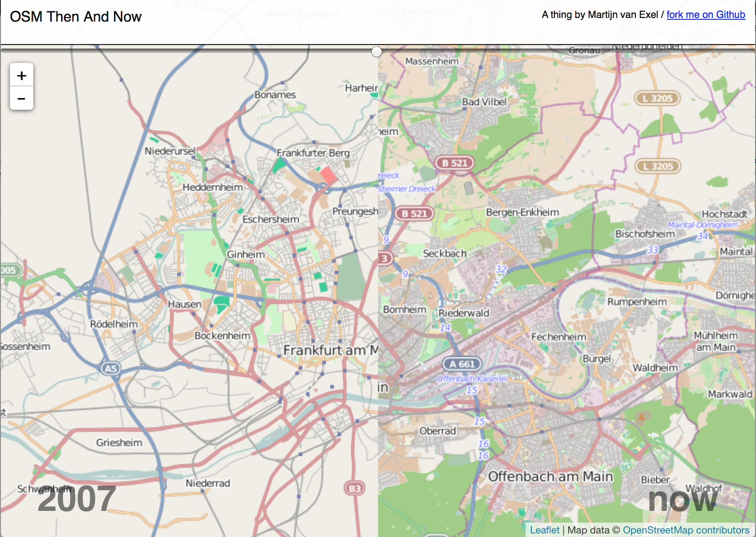
Task: Click the minus zoom out button
Action: click(x=22, y=98)
